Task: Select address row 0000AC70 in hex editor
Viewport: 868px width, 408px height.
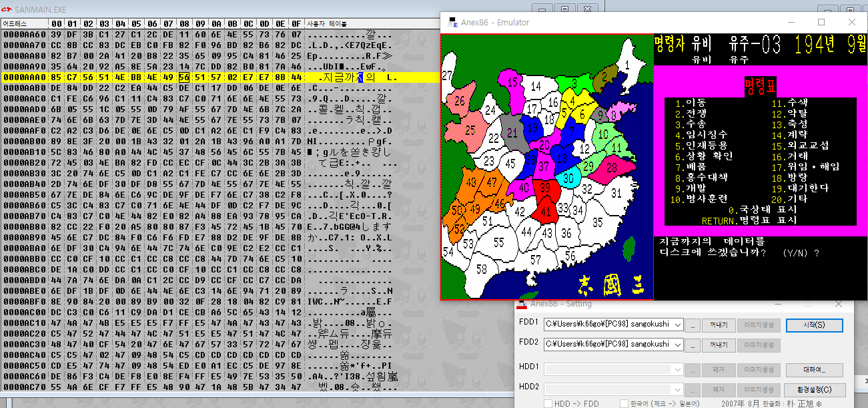Action: [24, 387]
